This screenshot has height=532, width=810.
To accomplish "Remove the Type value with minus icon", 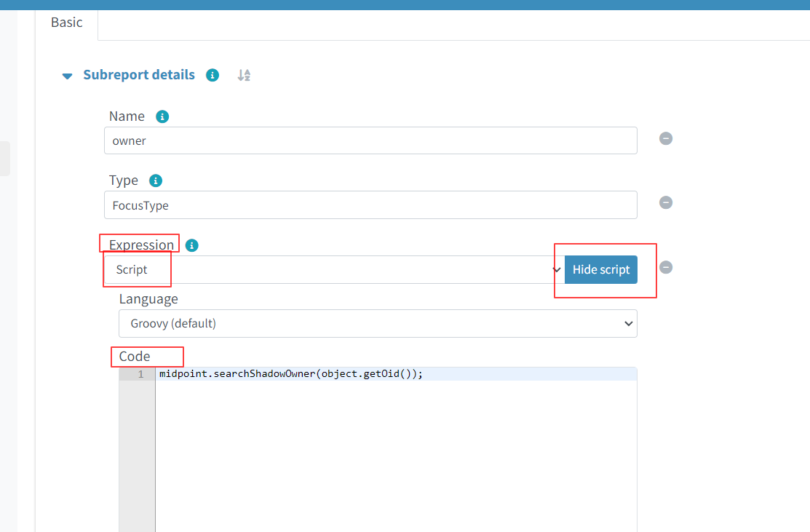I will [665, 202].
